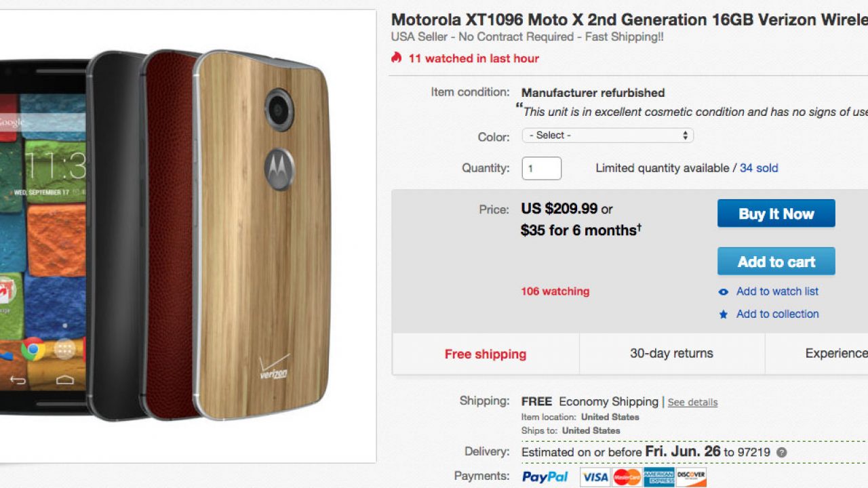
Task: Select the Free shipping tab
Action: click(486, 354)
